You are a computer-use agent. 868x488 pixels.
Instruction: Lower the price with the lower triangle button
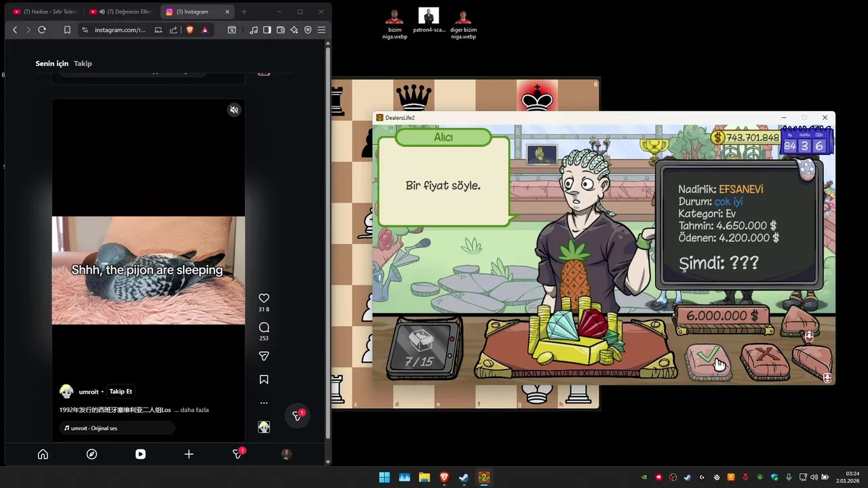(812, 363)
